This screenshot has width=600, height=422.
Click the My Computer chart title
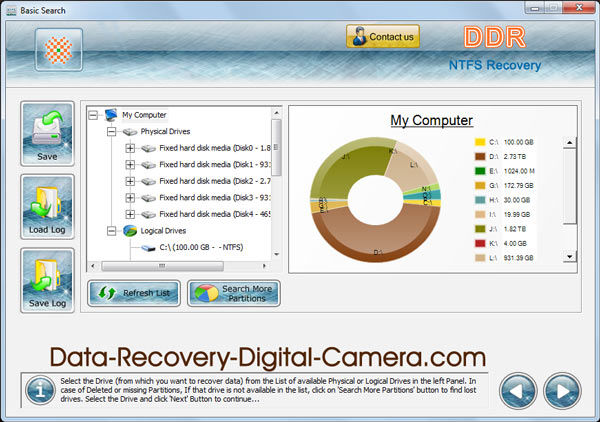(431, 121)
